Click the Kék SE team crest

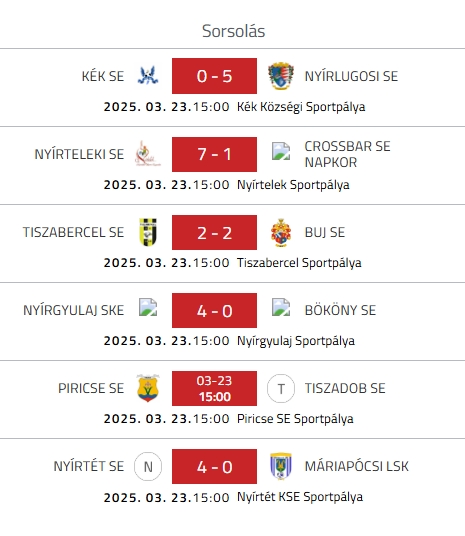(x=148, y=76)
